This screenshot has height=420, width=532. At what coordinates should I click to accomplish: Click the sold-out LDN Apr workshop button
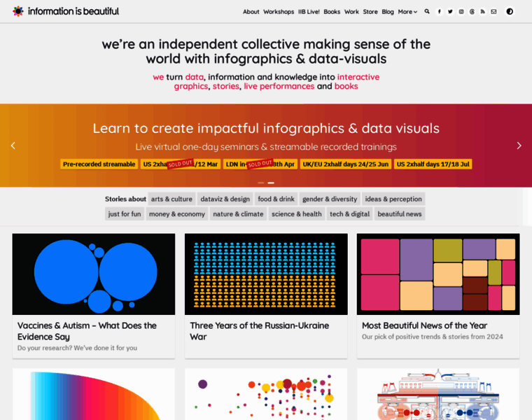tap(260, 164)
